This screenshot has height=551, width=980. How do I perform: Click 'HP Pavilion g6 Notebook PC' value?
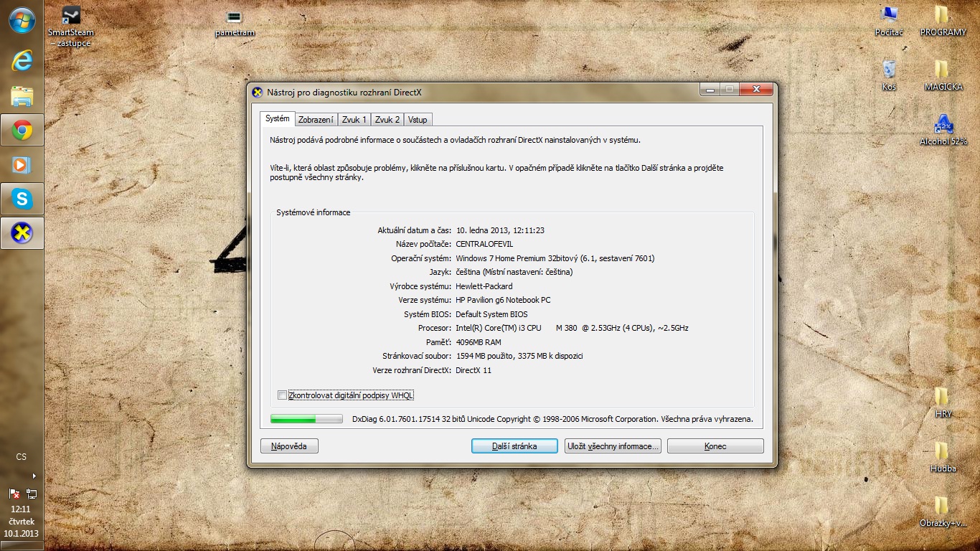(503, 300)
